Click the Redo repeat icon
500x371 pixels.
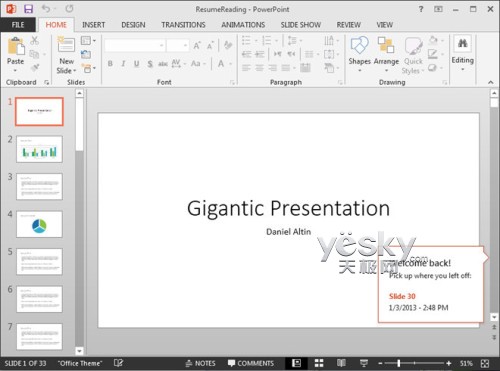pos(69,9)
